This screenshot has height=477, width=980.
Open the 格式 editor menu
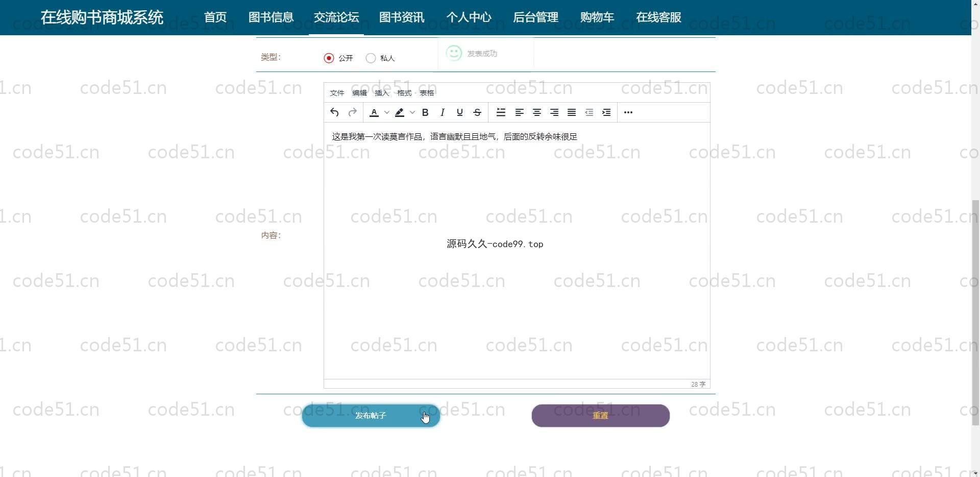click(x=404, y=93)
